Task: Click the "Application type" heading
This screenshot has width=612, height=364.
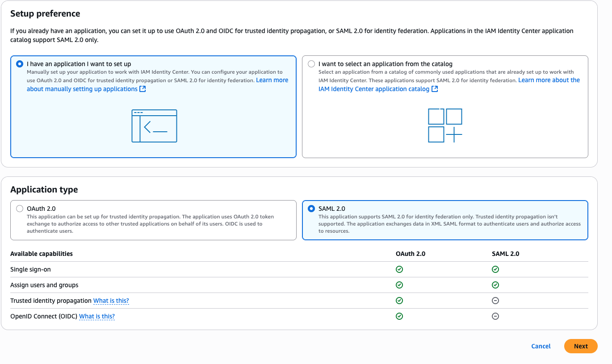Action: [x=44, y=189]
